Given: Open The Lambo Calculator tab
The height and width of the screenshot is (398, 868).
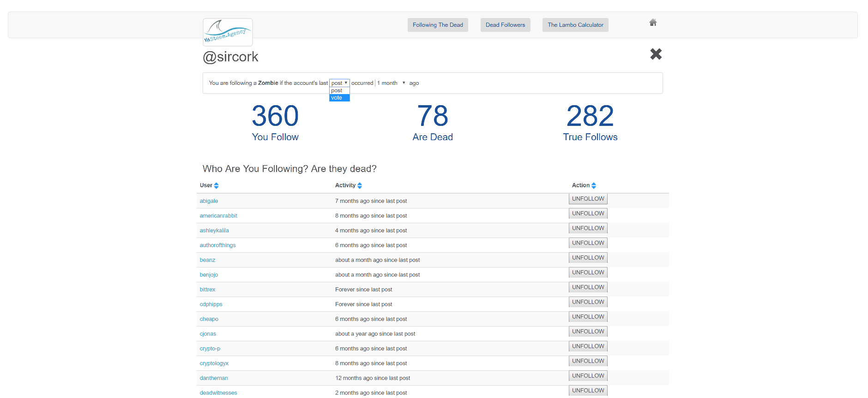Looking at the screenshot, I should pyautogui.click(x=575, y=25).
